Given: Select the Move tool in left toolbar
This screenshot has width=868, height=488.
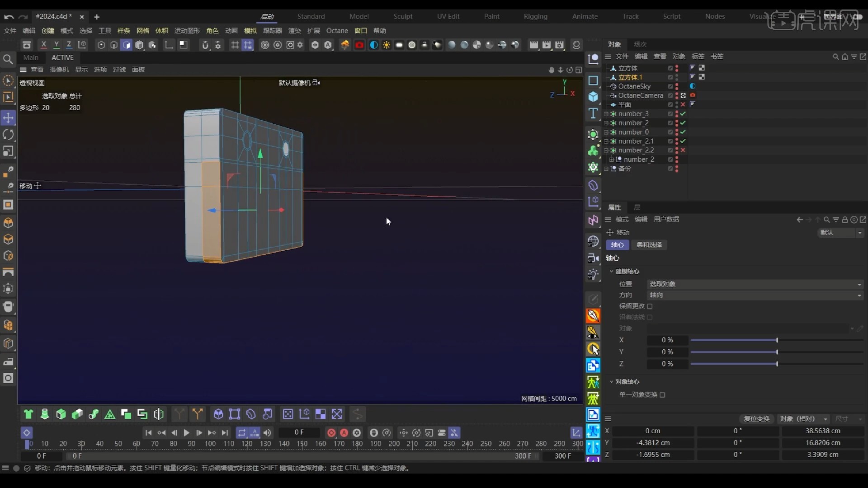Looking at the screenshot, I should pos(8,118).
